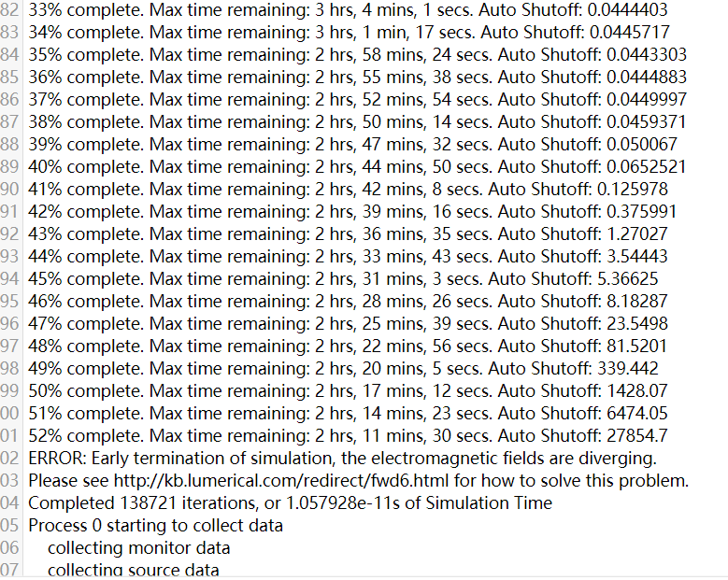Screen dimensions: 728x580
Task: Click line number 90 in the gutter
Action: 10,190
